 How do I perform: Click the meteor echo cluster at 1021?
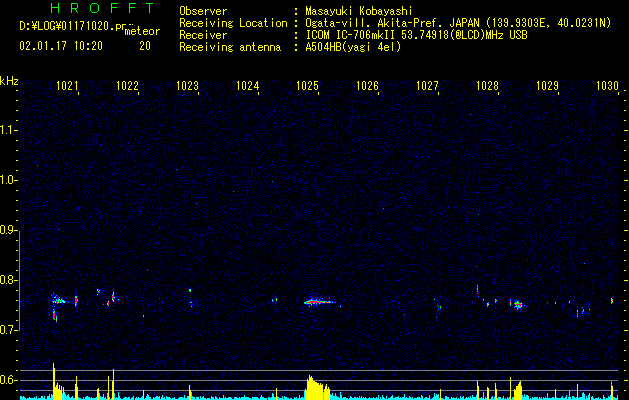click(x=58, y=307)
